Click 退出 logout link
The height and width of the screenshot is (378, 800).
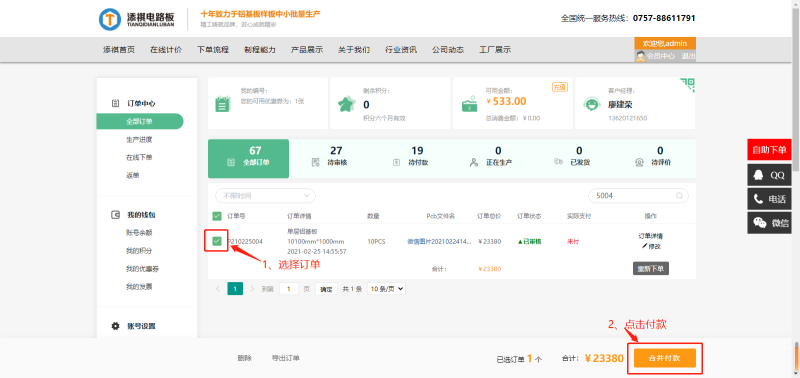(x=688, y=57)
